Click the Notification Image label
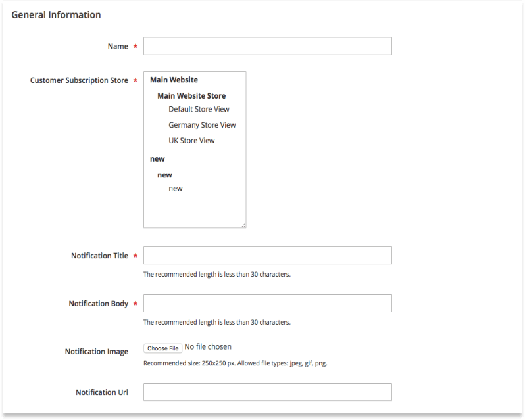 pos(97,352)
